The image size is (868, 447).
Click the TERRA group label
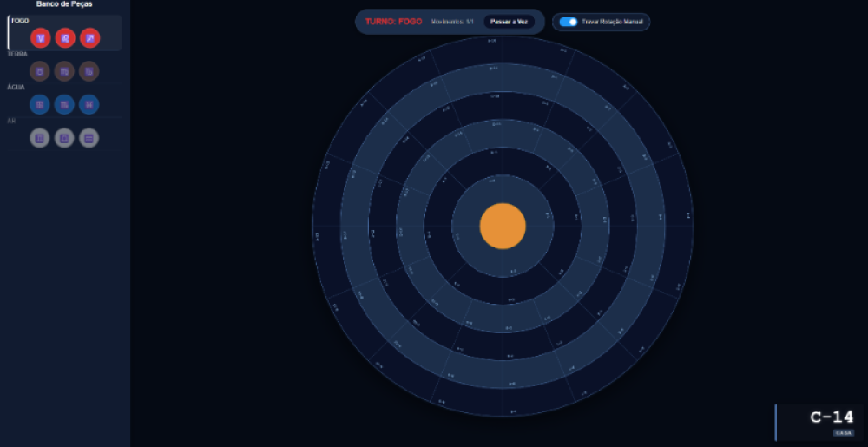coord(17,54)
